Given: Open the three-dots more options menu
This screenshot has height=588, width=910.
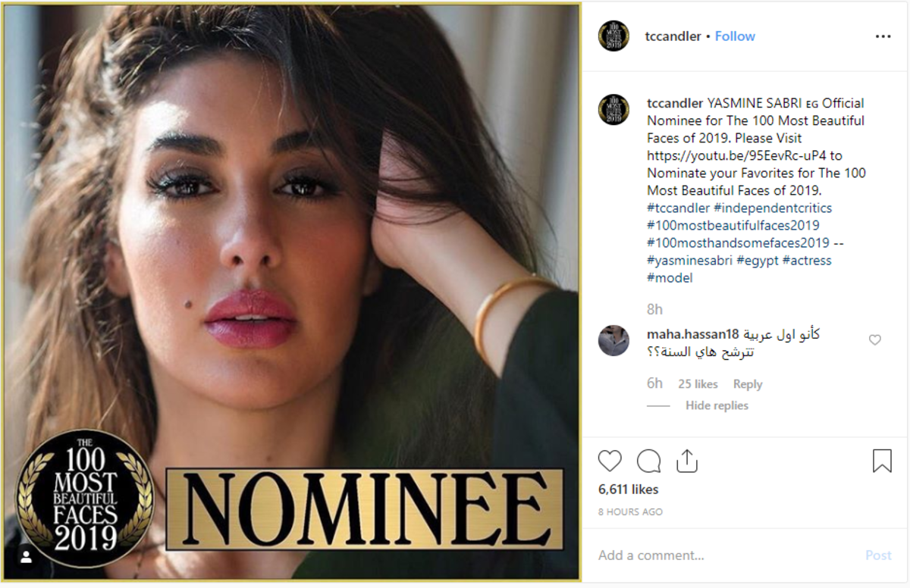Looking at the screenshot, I should (x=883, y=36).
